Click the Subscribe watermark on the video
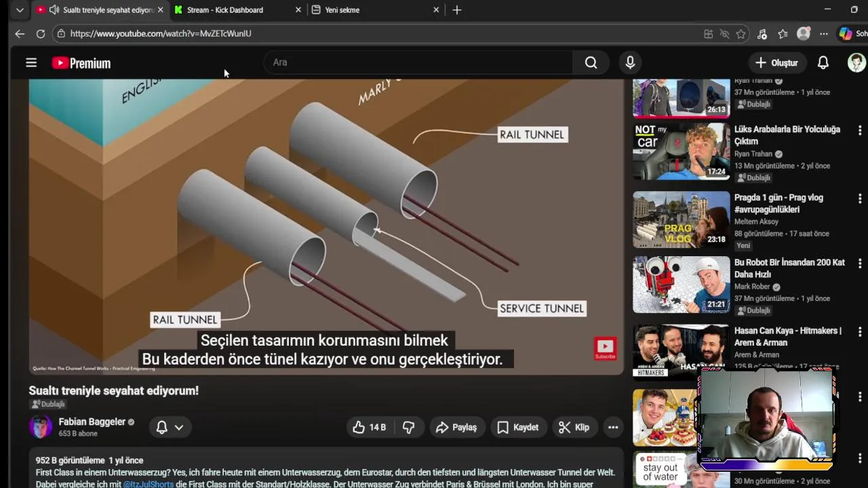Screen dimensions: 868x488 tap(605, 348)
